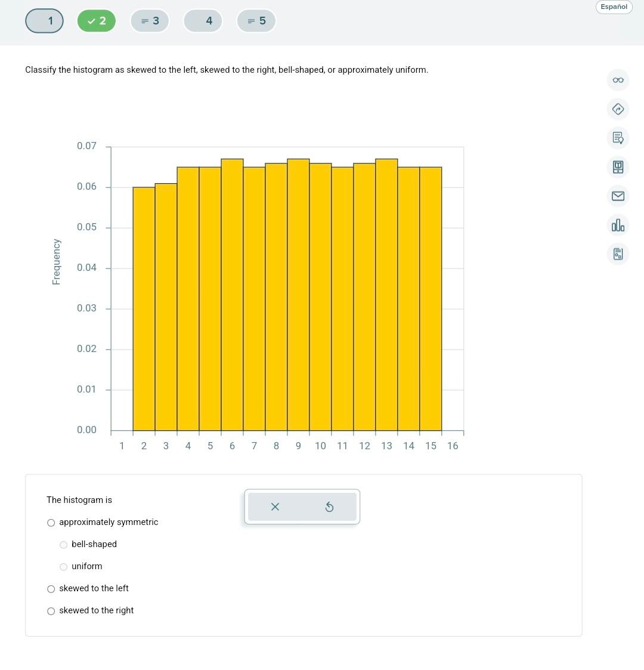Viewport: 644px width, 670px height.
Task: Open question 3
Action: point(150,20)
